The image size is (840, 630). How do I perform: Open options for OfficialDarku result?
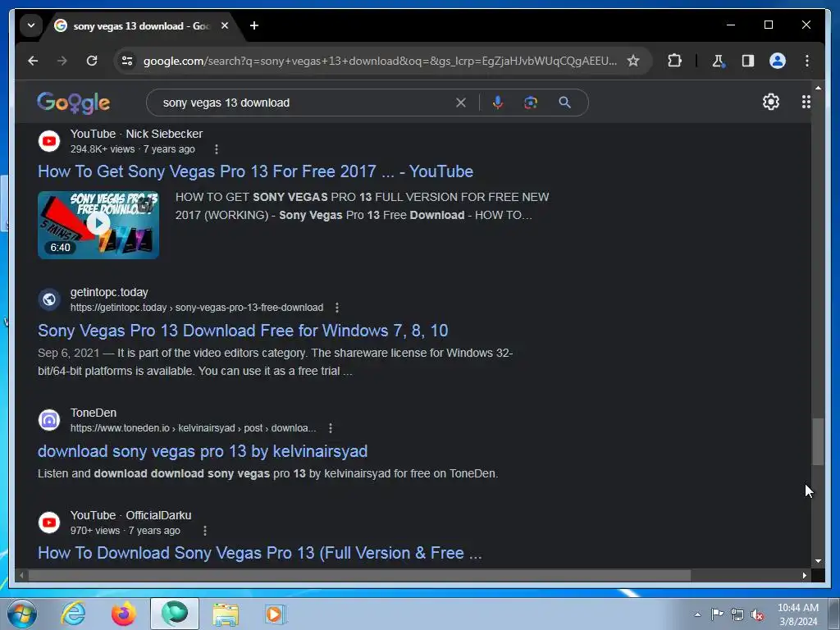click(x=205, y=531)
